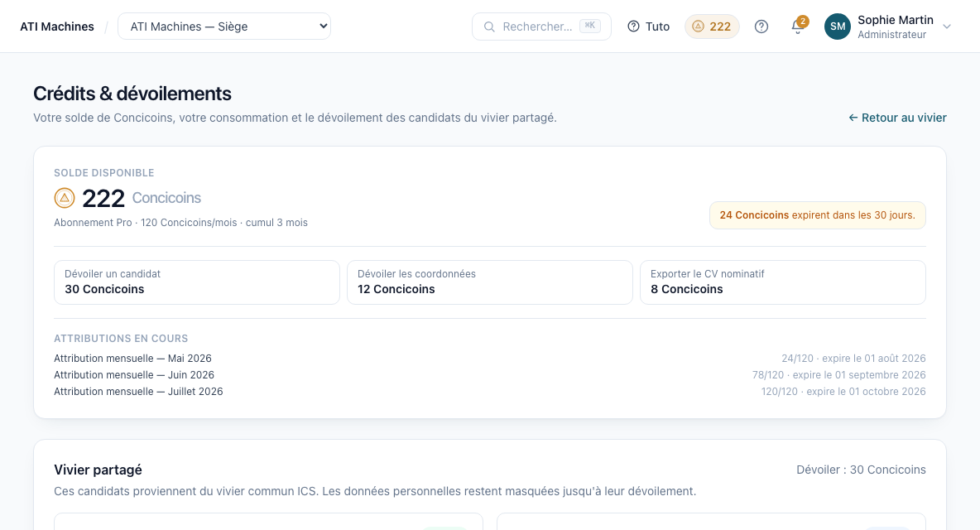This screenshot has height=530, width=980.
Task: Follow the Retour au vivier link
Action: [x=897, y=118]
